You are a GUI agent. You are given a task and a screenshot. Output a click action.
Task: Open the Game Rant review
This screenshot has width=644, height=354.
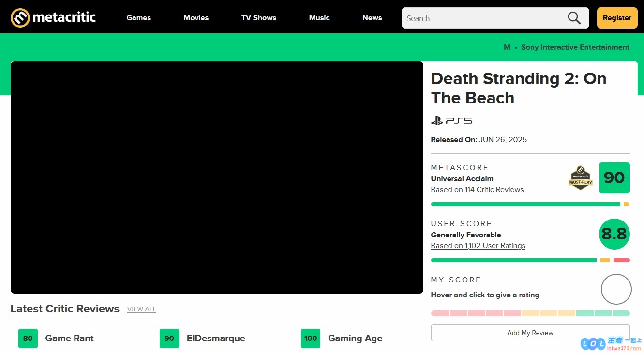(69, 339)
